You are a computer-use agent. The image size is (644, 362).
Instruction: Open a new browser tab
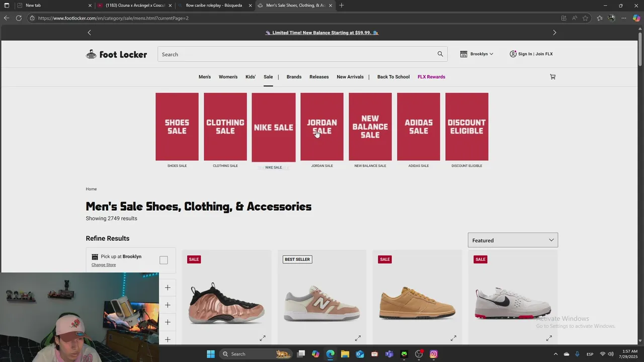point(342,5)
